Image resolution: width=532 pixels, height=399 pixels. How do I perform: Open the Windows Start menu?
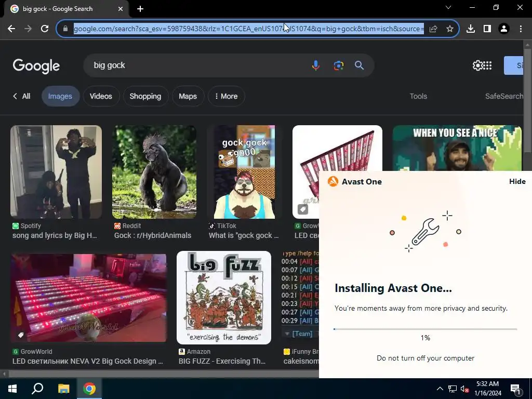pyautogui.click(x=12, y=389)
